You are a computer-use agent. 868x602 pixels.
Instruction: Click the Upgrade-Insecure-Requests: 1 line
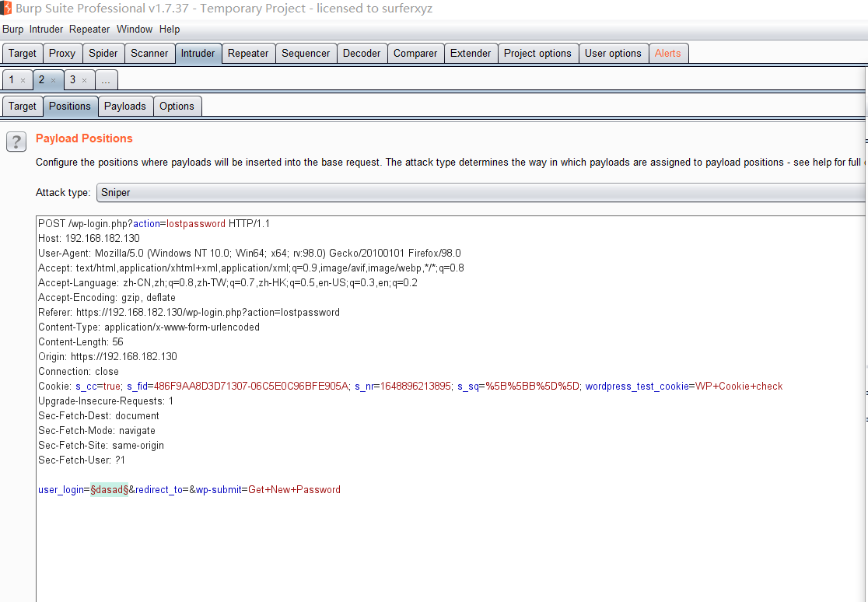[x=106, y=401]
